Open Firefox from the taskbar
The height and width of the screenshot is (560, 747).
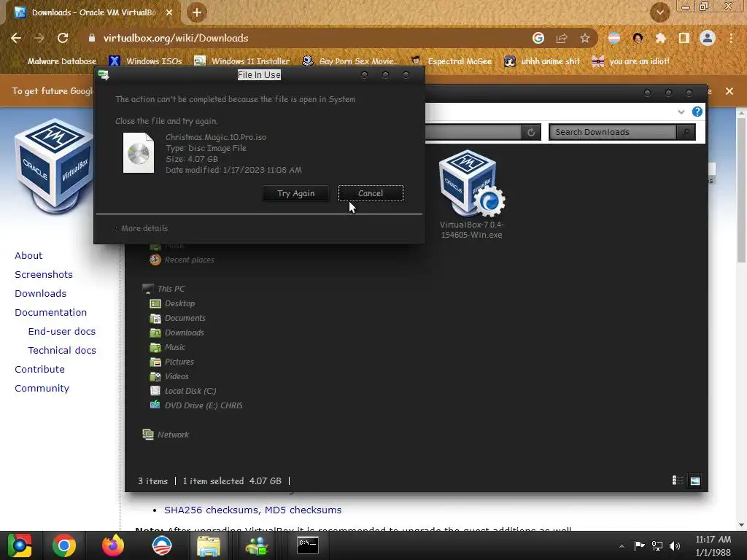tap(113, 545)
